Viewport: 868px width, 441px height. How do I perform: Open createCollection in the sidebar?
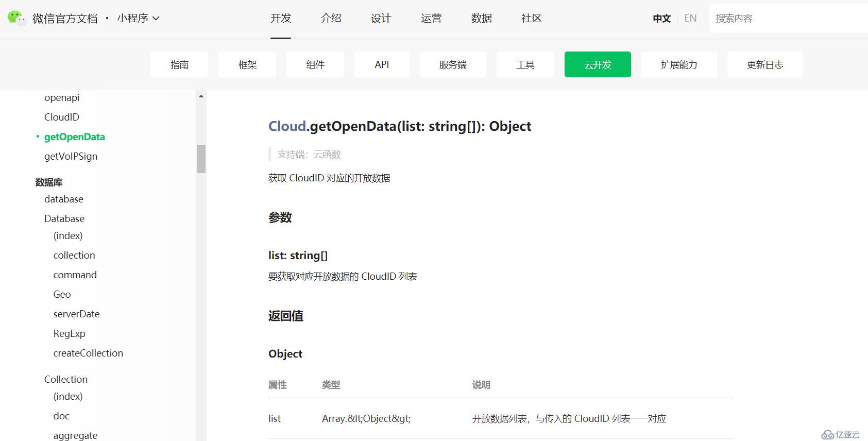point(88,353)
